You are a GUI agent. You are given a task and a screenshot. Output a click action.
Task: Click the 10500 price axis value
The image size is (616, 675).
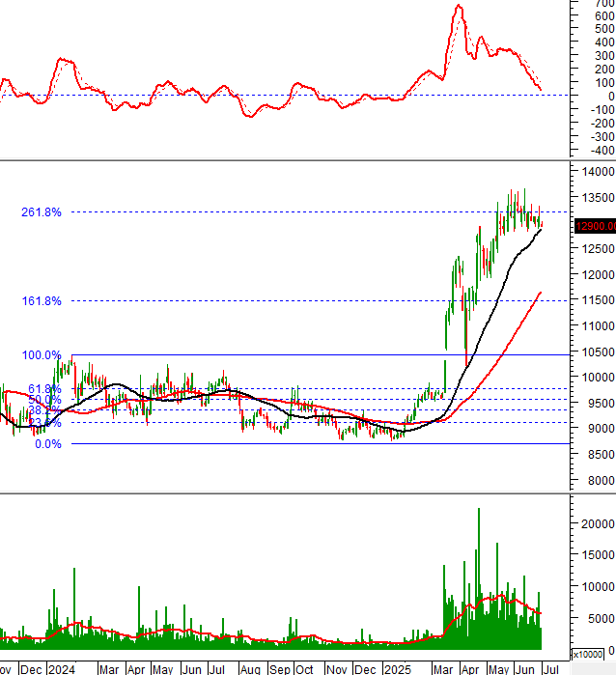point(598,352)
